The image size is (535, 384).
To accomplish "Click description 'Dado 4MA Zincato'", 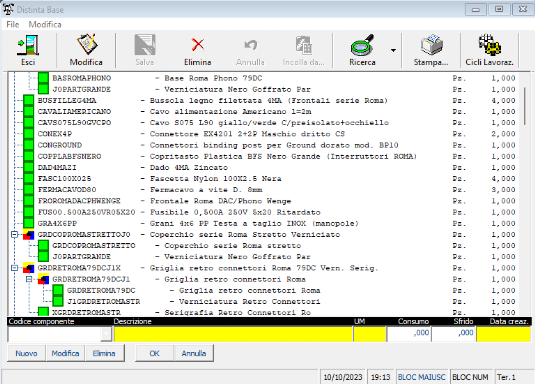I will [189, 168].
